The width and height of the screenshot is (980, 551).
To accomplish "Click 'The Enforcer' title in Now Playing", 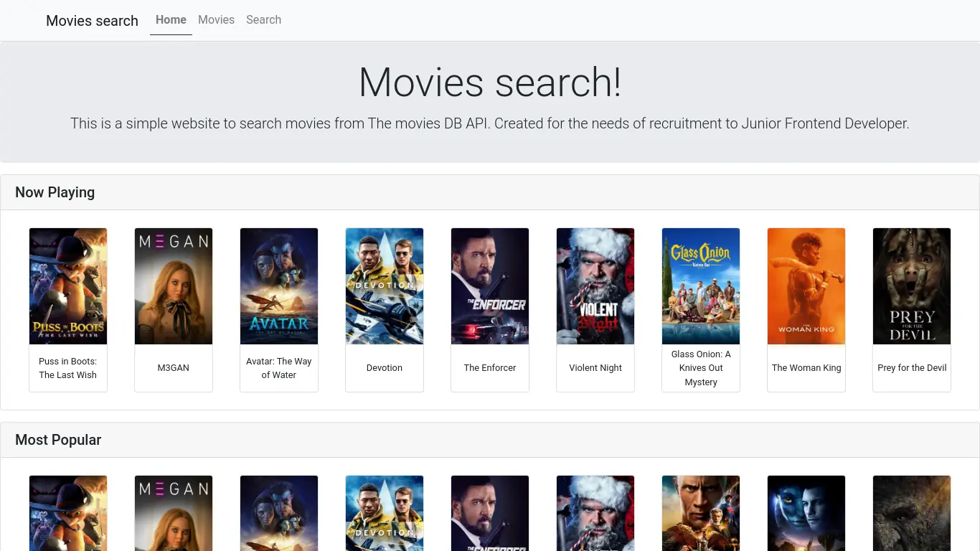I will tap(490, 368).
